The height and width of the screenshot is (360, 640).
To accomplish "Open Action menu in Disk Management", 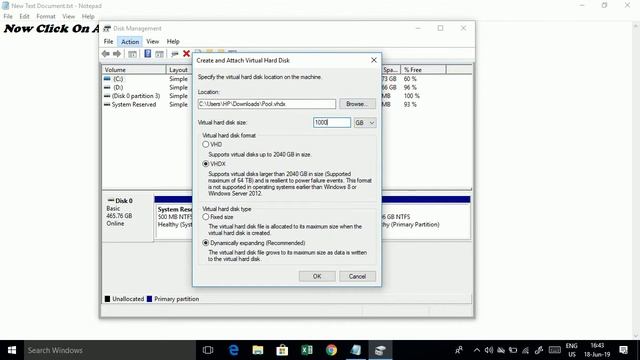I will coord(130,42).
